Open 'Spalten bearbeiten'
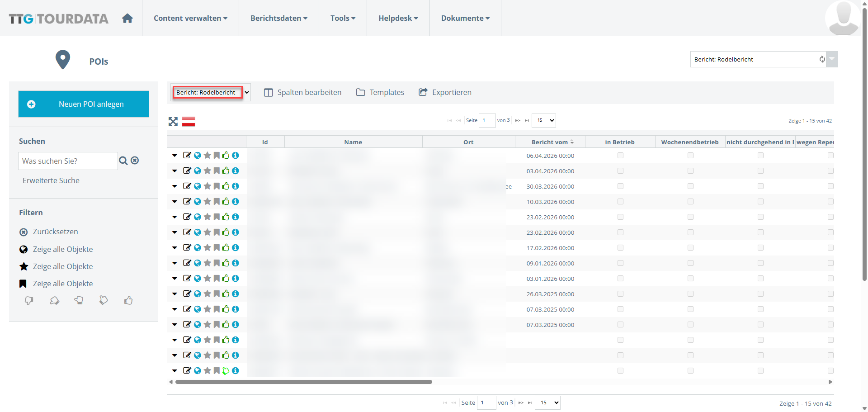This screenshot has height=412, width=868. (303, 92)
